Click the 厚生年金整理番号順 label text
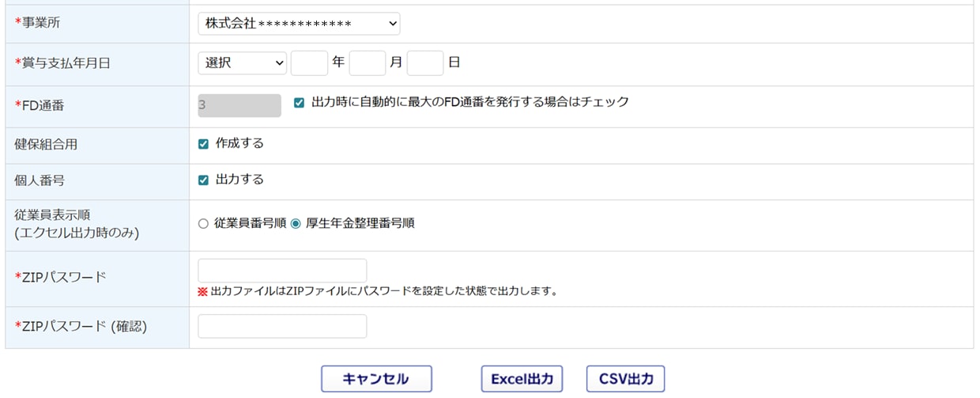This screenshot has width=980, height=398. 360,224
